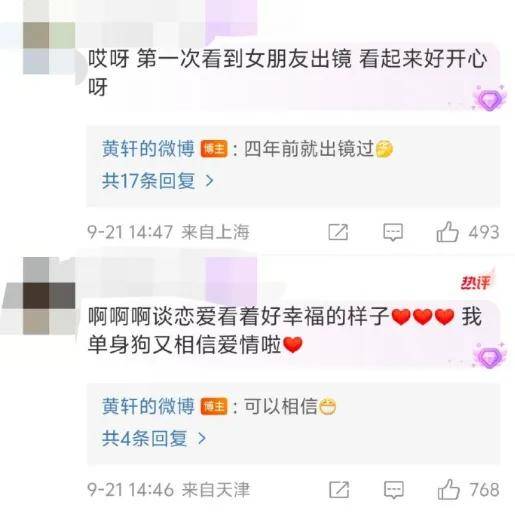
Task: Open 黄轩的微博 profile in second reply
Action: pyautogui.click(x=148, y=406)
